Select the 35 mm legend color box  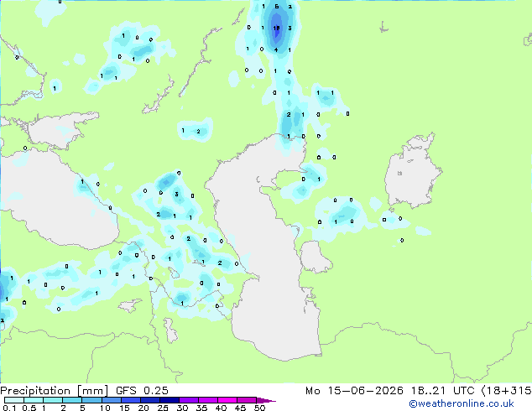(x=208, y=400)
